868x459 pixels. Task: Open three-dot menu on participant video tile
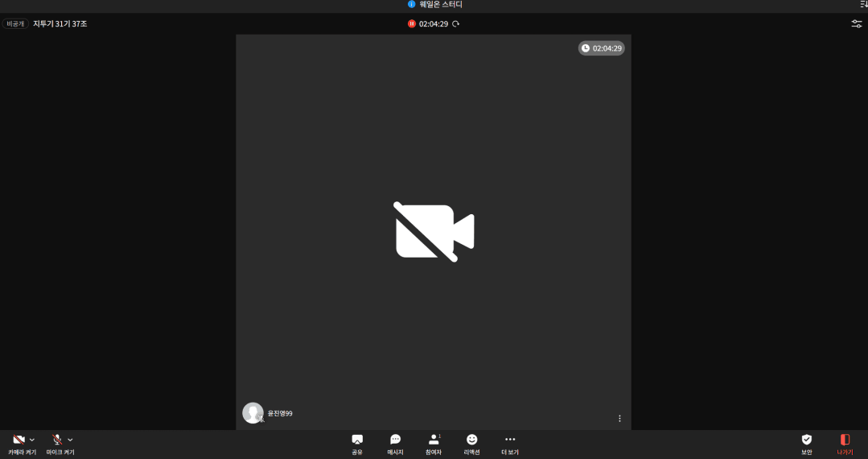click(x=619, y=418)
